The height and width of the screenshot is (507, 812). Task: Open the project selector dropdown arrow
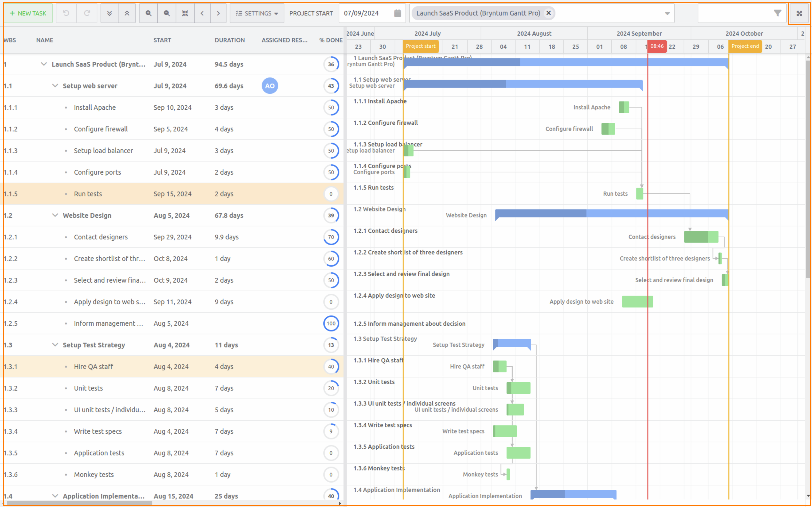pos(667,13)
